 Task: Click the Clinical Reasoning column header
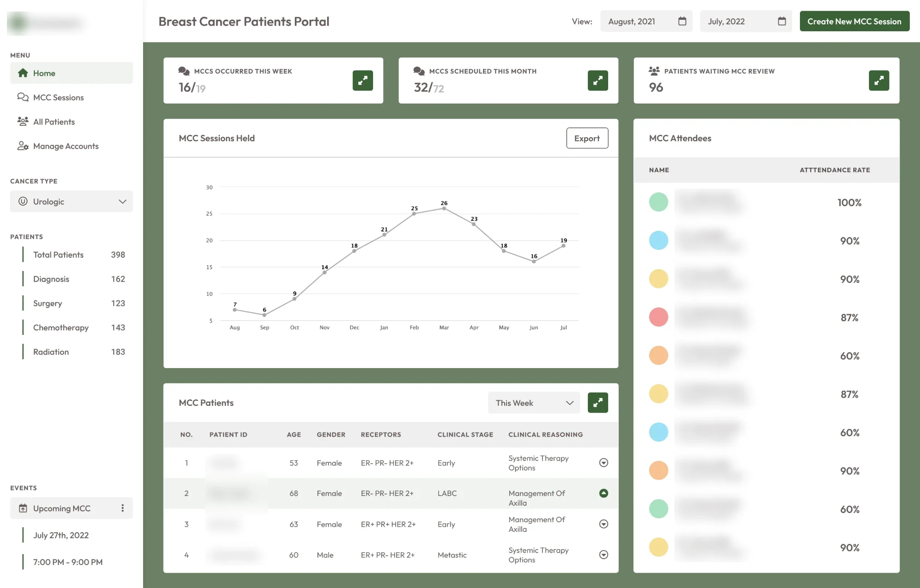pos(546,434)
